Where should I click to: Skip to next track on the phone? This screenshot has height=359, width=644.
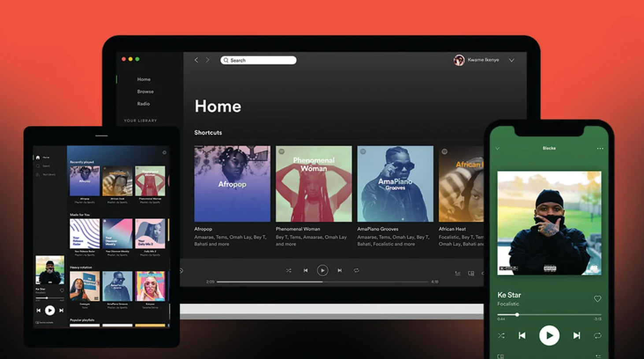coord(577,335)
